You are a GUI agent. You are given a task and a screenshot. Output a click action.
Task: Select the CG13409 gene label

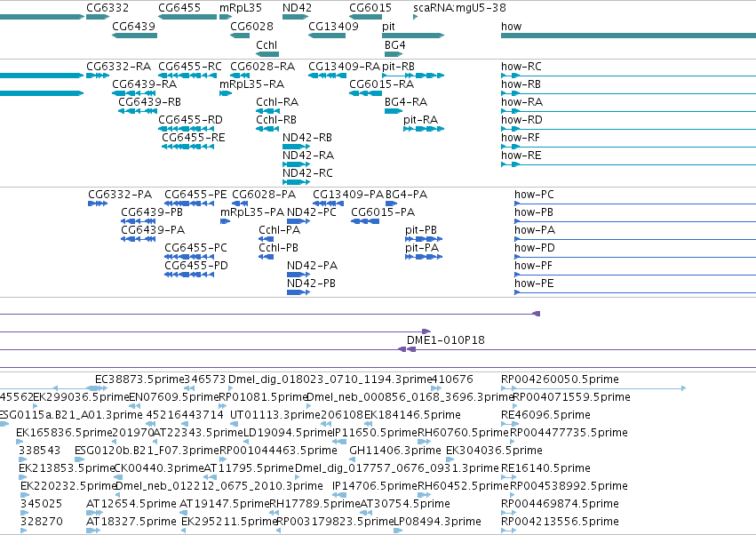coord(334,26)
